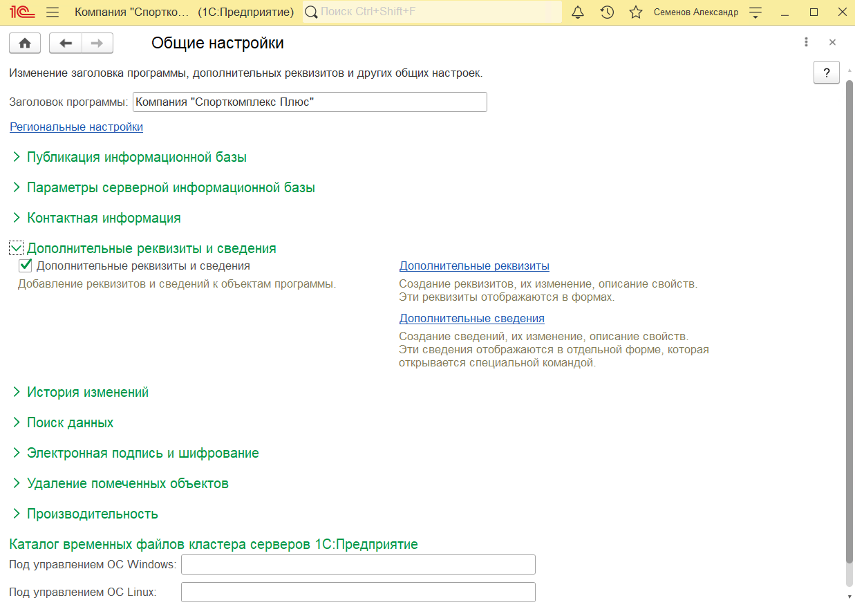Viewport: 855px width, 616px height.
Task: Open Дополнительные сведения link
Action: tap(472, 318)
